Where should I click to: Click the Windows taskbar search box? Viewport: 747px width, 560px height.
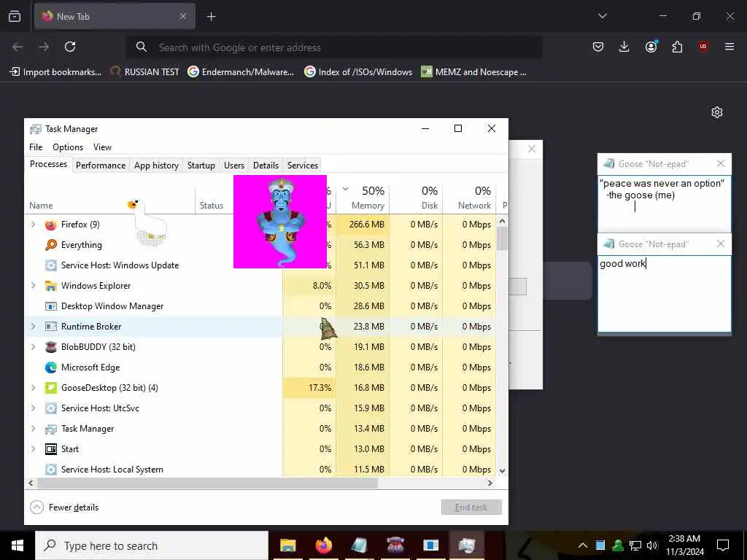[x=152, y=545]
